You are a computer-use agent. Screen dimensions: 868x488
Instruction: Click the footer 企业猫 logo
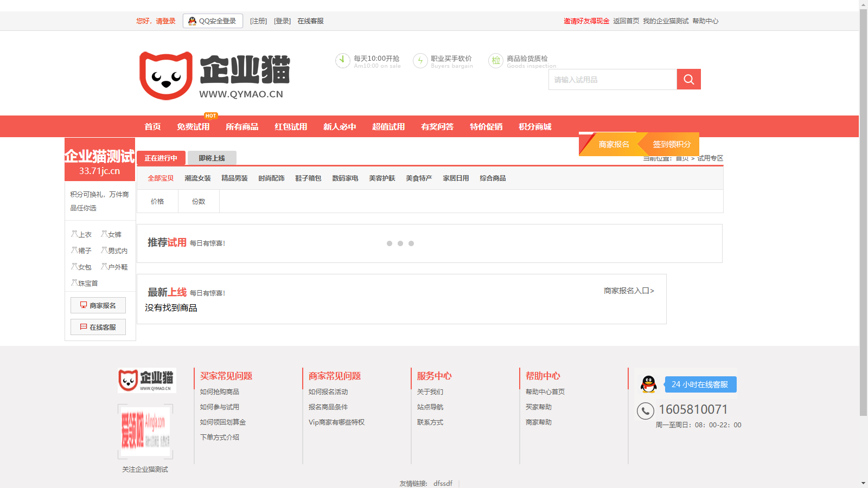(146, 380)
